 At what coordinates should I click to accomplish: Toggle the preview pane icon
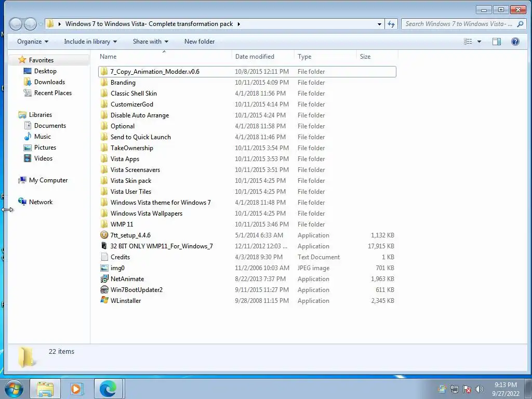point(496,42)
